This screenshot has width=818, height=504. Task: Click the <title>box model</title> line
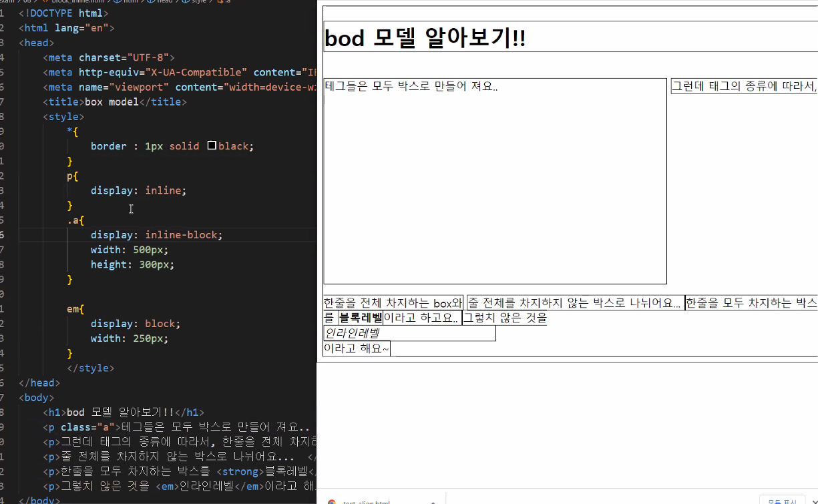point(115,101)
